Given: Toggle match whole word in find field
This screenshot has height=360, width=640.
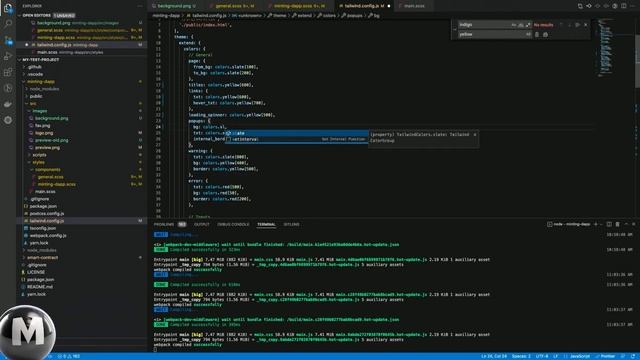Looking at the screenshot, I should click(x=521, y=25).
